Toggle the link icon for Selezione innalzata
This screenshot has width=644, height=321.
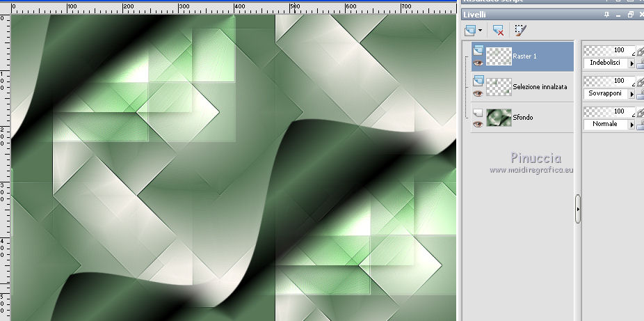coord(640,81)
